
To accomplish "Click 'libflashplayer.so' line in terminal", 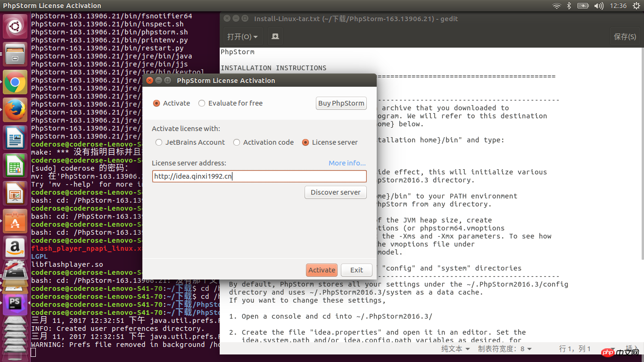I will 67,264.
